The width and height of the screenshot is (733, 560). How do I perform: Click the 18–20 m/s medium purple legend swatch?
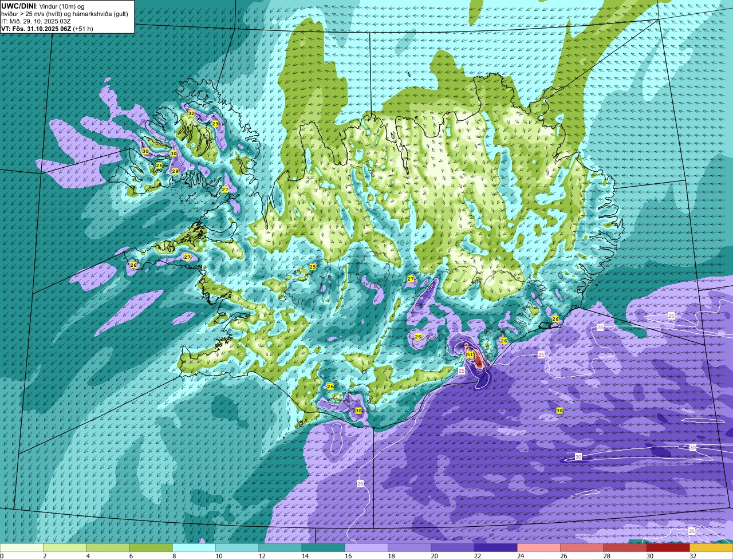click(409, 548)
